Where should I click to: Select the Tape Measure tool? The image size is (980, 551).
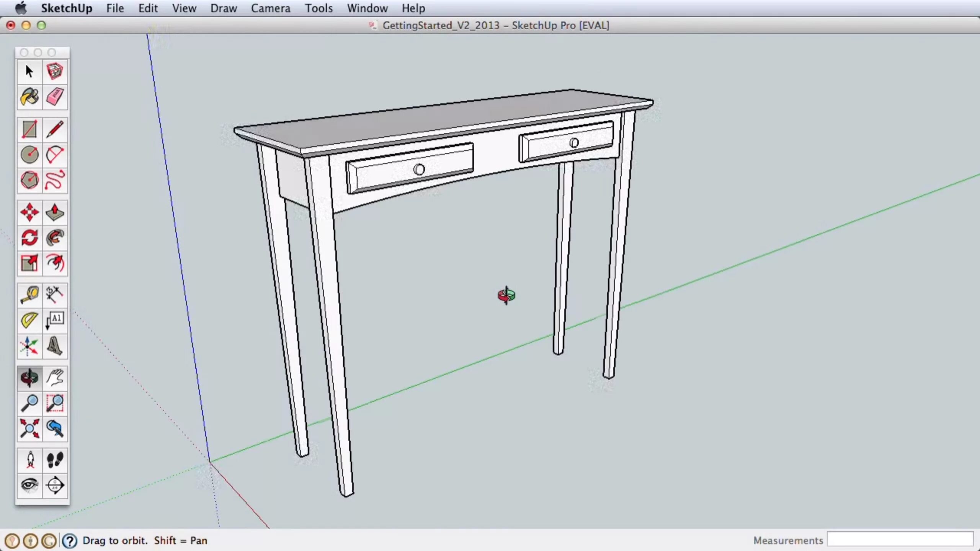(x=29, y=295)
